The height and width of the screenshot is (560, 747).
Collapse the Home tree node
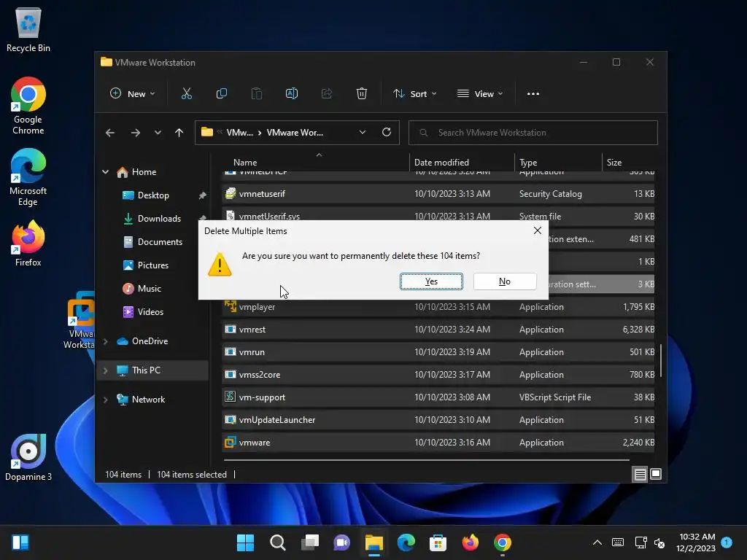click(105, 172)
